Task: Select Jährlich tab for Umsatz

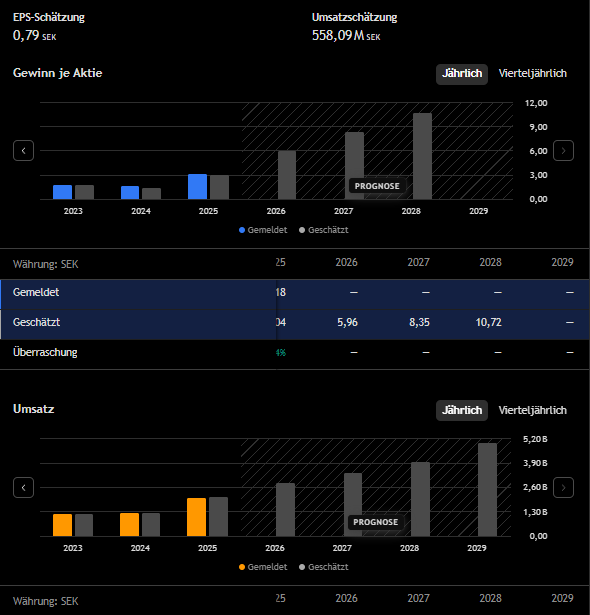Action: tap(462, 410)
